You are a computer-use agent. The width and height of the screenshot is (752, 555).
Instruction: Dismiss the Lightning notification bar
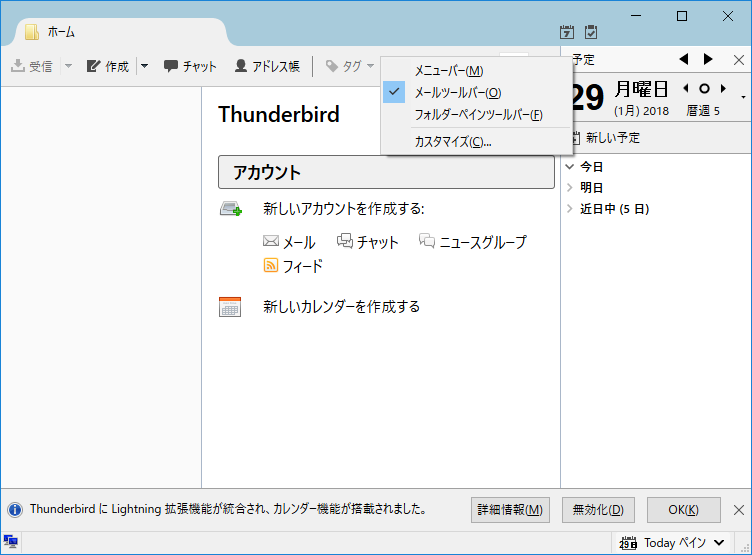point(739,510)
